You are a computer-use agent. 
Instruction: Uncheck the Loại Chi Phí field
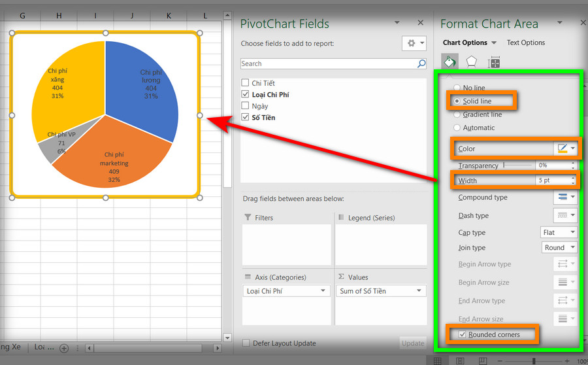pyautogui.click(x=245, y=94)
